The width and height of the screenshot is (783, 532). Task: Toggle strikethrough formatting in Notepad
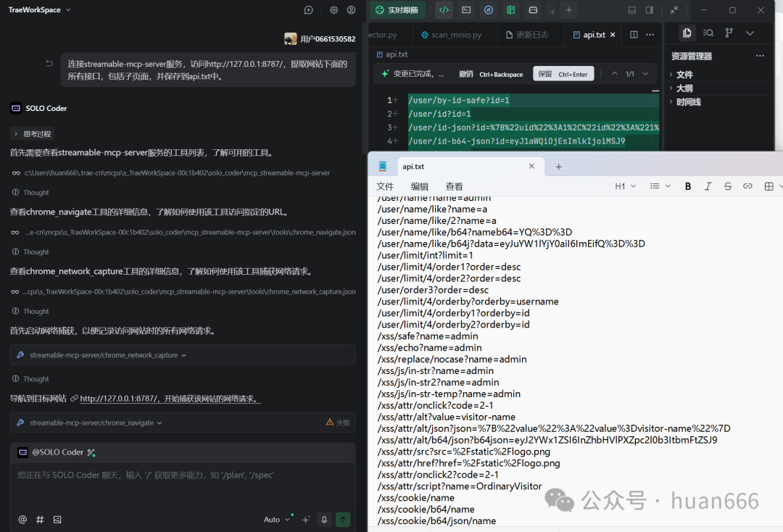[728, 186]
